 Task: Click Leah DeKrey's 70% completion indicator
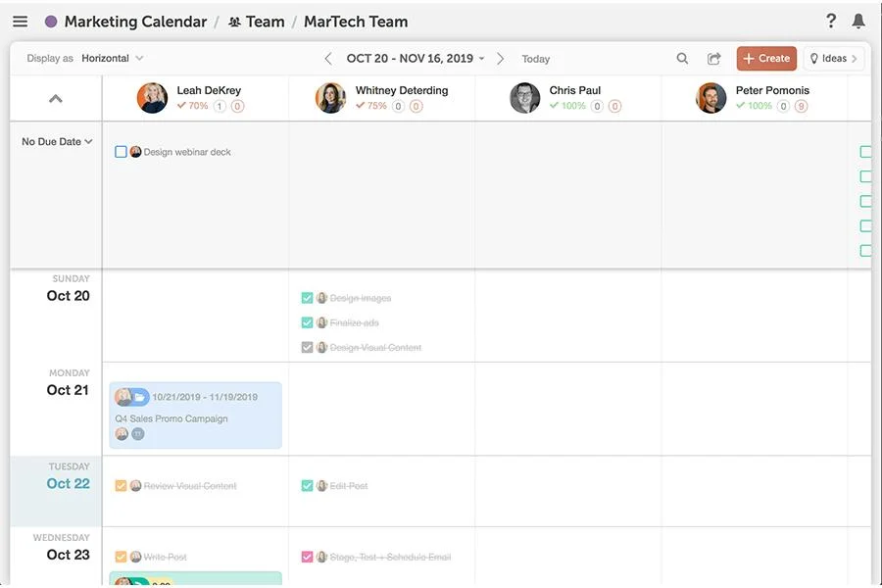tap(192, 106)
